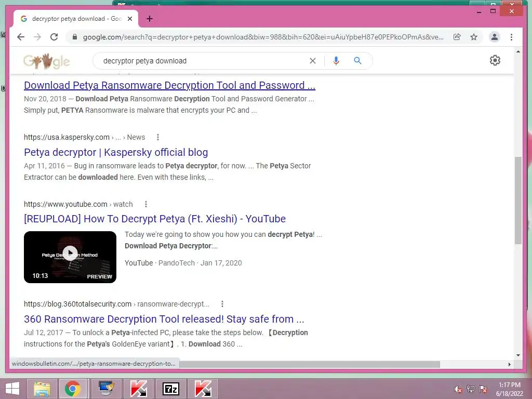Viewport: 532px width, 399px height.
Task: Open 360 Ransomware Decryption Tool released link
Action: pos(164,320)
